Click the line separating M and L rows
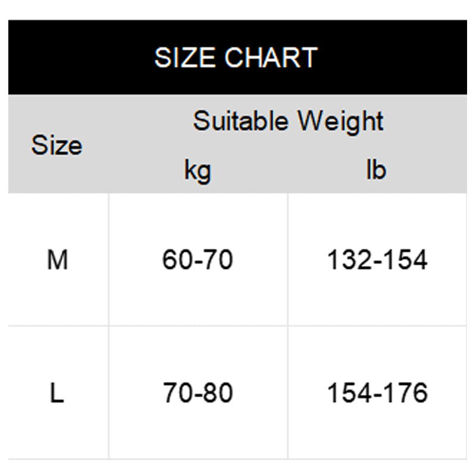476x476 pixels. [x=238, y=326]
